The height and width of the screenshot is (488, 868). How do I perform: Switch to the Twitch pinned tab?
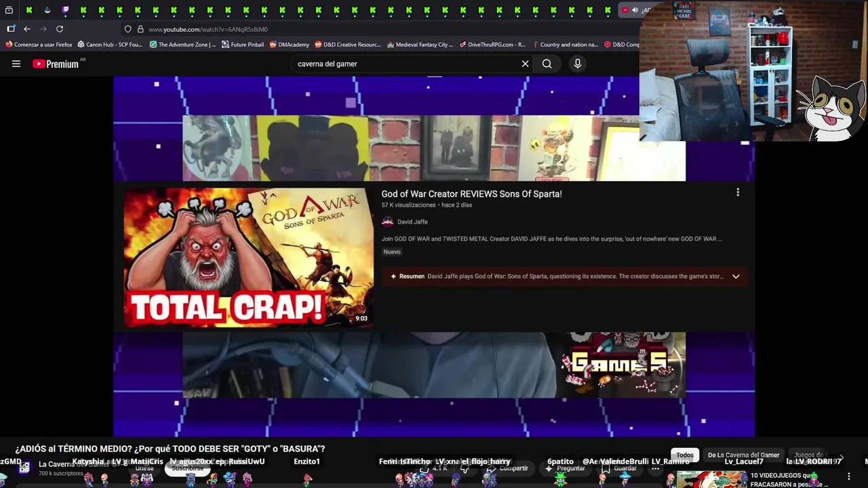(65, 10)
